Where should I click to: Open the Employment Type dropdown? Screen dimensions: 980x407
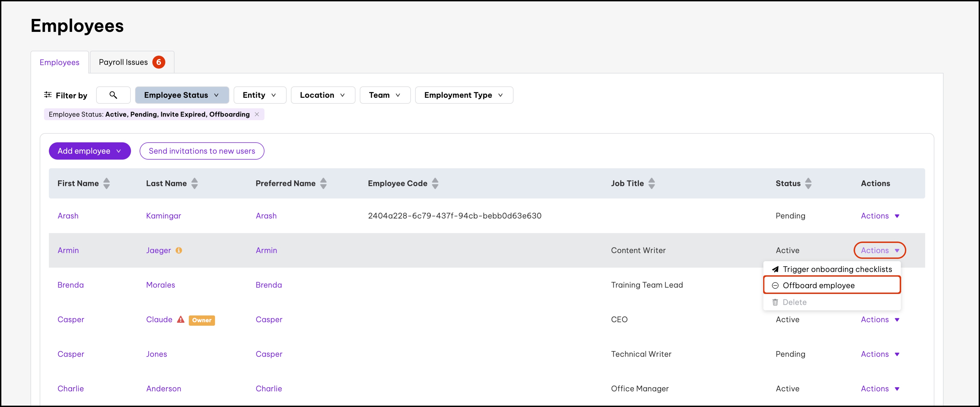463,95
